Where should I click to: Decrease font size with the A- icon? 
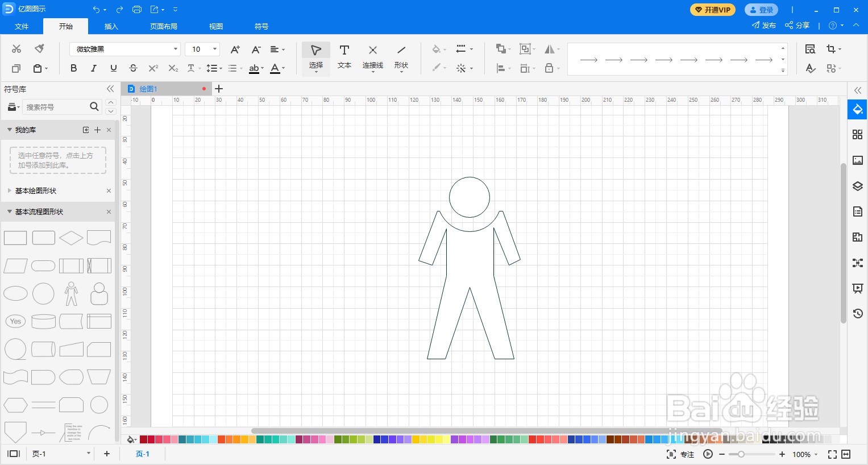click(256, 49)
